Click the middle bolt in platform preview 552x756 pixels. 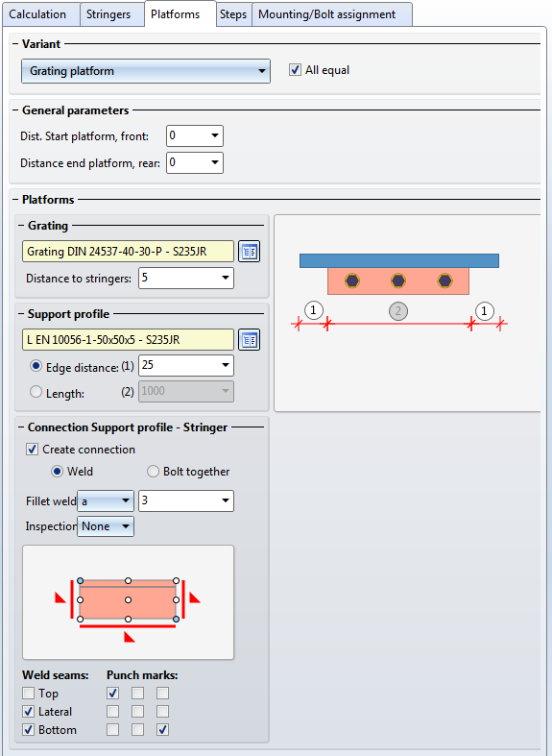click(x=398, y=280)
